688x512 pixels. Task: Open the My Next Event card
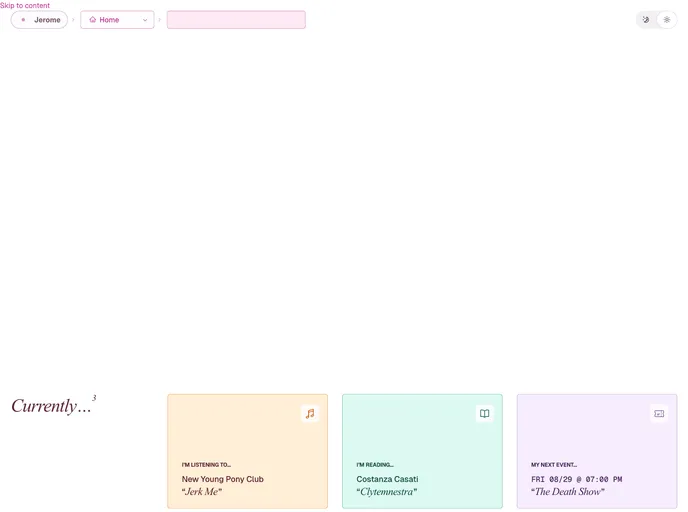pyautogui.click(x=597, y=451)
